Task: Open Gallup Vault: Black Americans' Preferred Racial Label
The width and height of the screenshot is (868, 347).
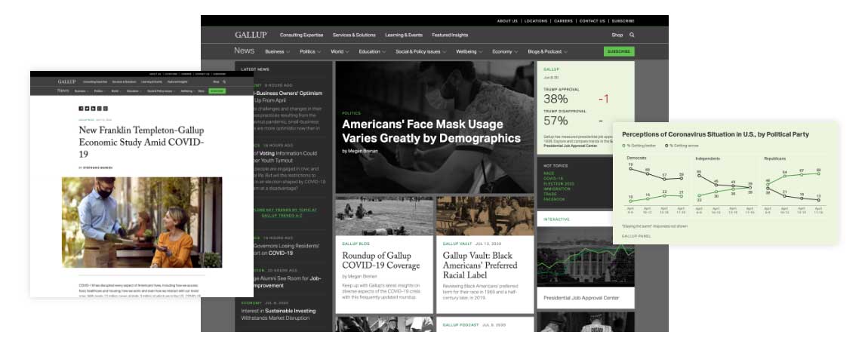Action: [x=480, y=265]
